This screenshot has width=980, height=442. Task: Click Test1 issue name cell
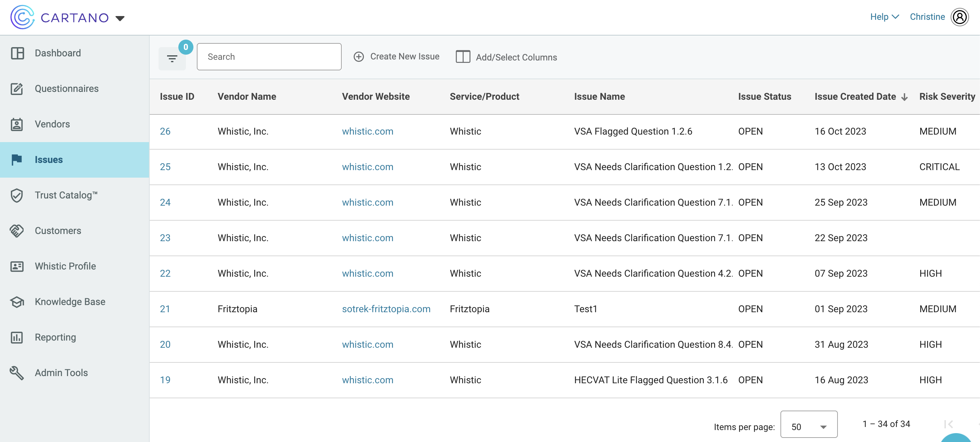[x=585, y=309]
